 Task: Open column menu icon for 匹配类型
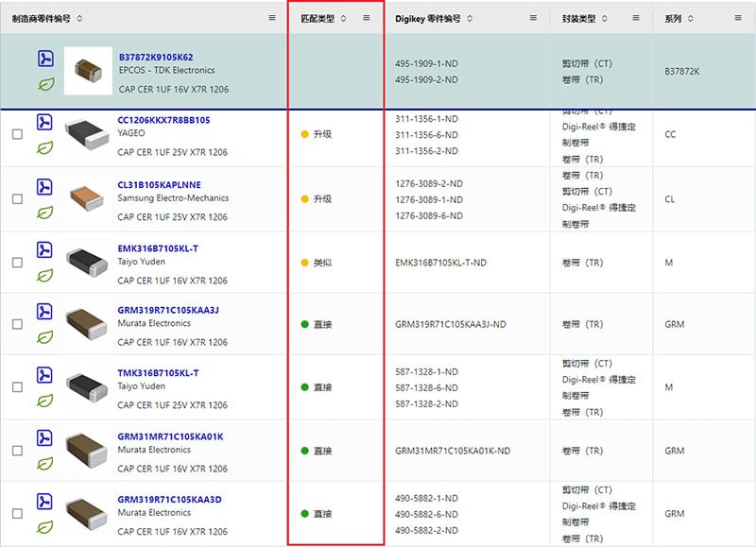(367, 18)
